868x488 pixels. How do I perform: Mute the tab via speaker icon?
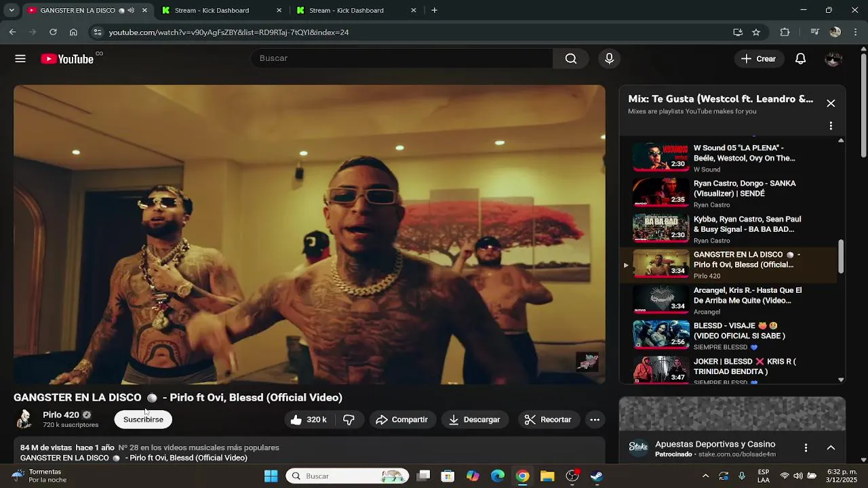(x=131, y=10)
